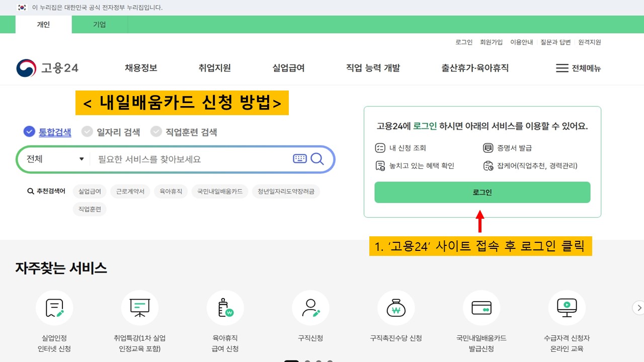Open the 채용정보 menu
This screenshot has width=644, height=362.
pyautogui.click(x=141, y=68)
